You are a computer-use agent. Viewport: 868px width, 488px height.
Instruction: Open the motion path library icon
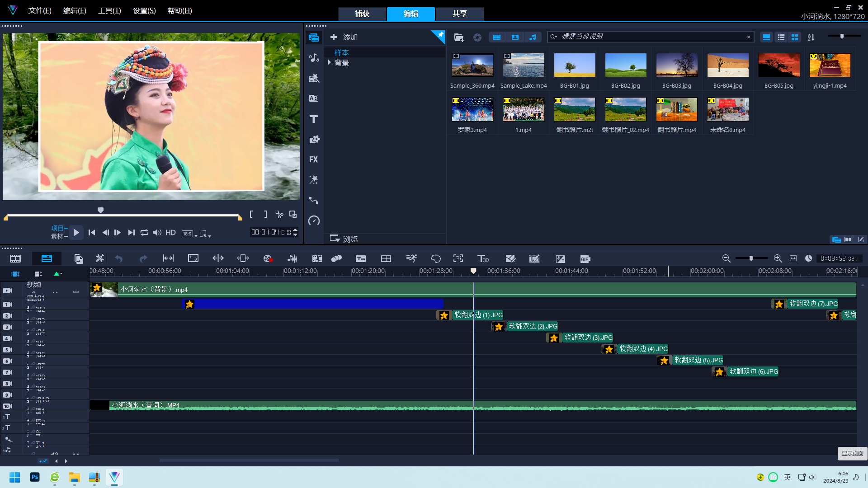tap(314, 200)
